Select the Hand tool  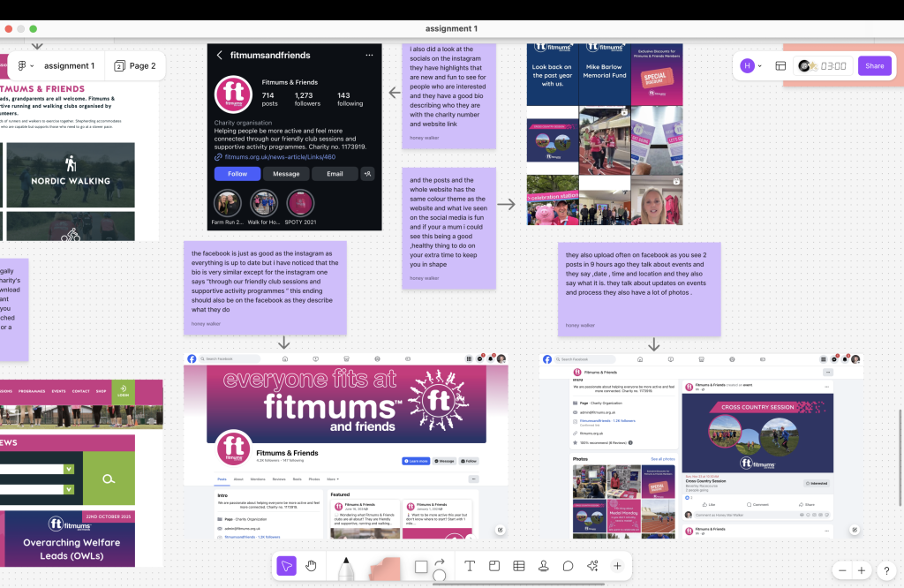312,566
